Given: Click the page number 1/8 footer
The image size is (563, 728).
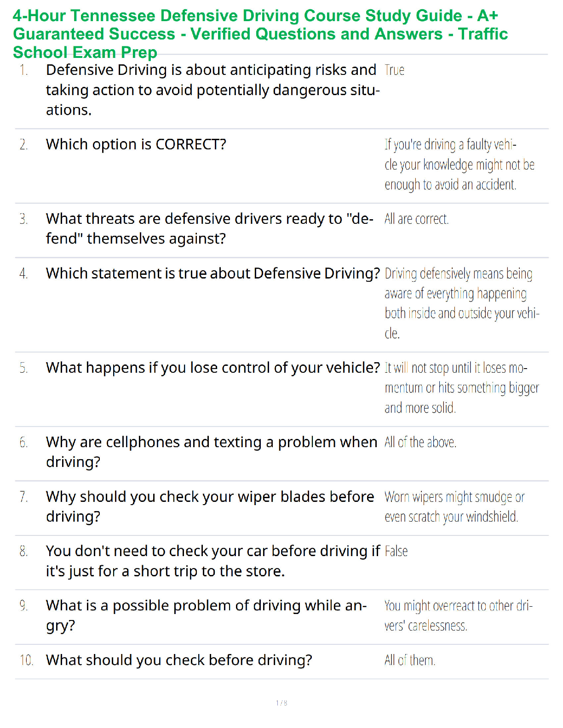Looking at the screenshot, I should pos(281,703).
